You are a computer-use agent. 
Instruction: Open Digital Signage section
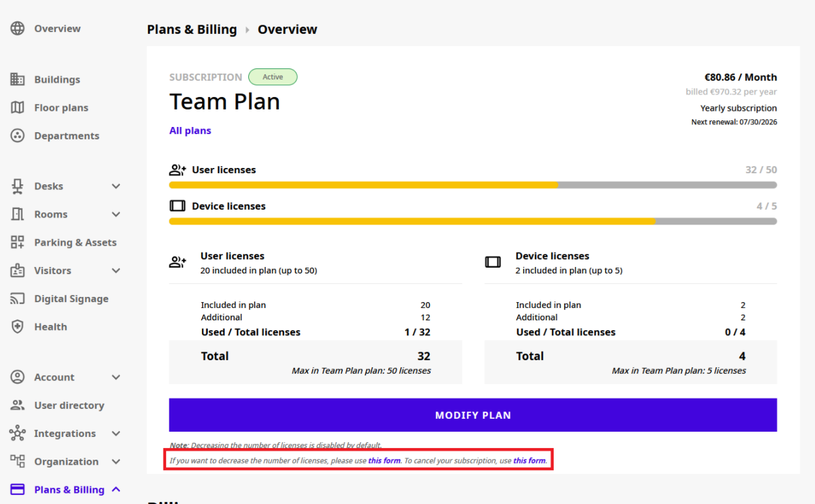pos(72,299)
